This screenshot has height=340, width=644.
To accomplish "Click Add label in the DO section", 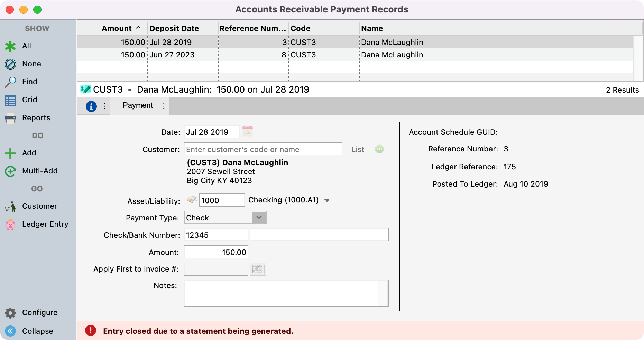I will point(29,153).
